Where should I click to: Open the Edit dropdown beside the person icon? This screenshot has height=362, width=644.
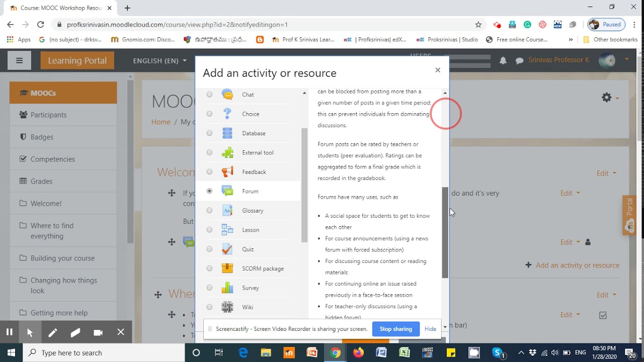click(x=570, y=242)
